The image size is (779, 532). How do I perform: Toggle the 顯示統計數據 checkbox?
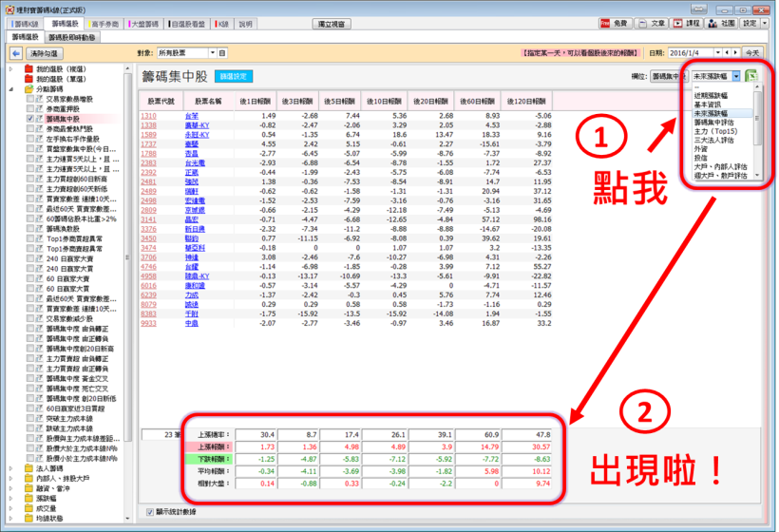(150, 512)
